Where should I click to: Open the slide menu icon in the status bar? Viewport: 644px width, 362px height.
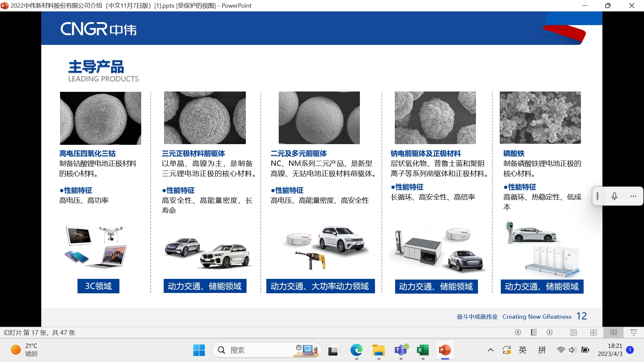pos(534,333)
